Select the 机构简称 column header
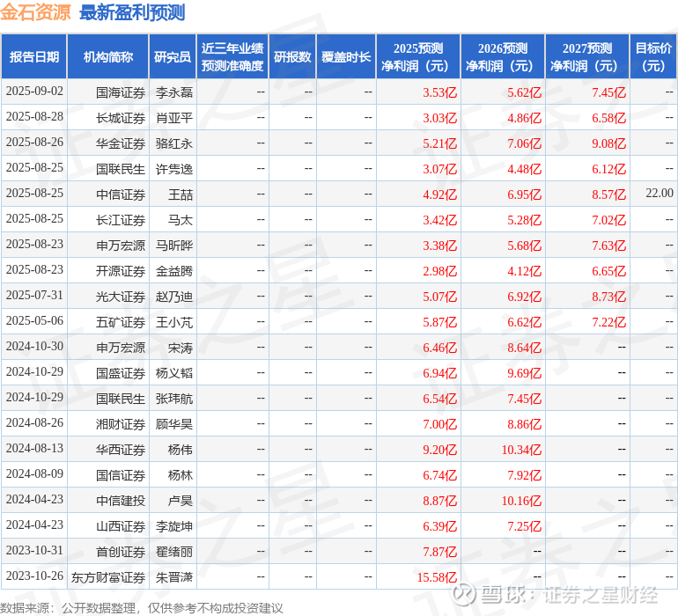The image size is (678, 616). tap(108, 56)
